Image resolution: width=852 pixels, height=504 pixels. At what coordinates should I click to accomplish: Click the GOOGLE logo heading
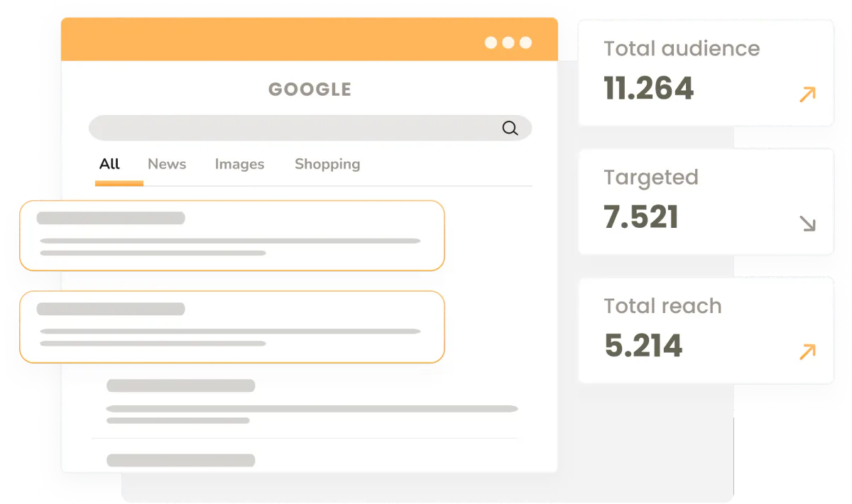(x=310, y=89)
